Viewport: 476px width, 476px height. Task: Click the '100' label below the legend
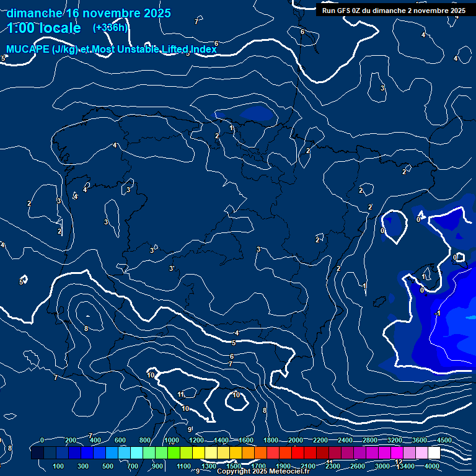58,466
